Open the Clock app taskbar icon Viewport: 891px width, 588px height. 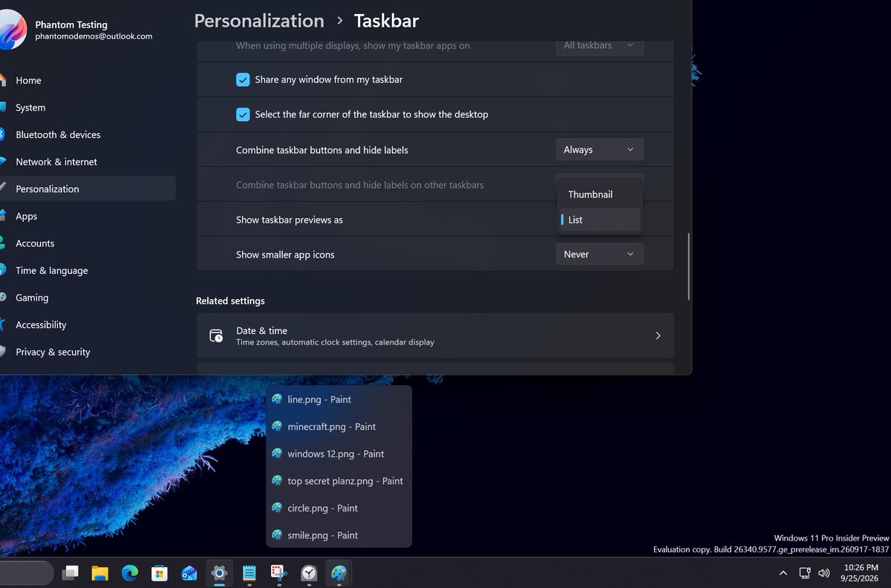point(309,572)
